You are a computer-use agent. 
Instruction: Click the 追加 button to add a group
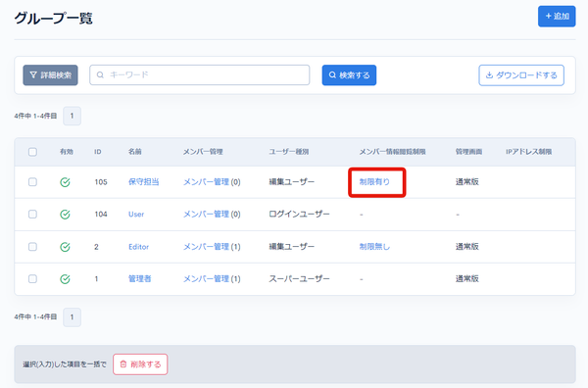tap(557, 16)
